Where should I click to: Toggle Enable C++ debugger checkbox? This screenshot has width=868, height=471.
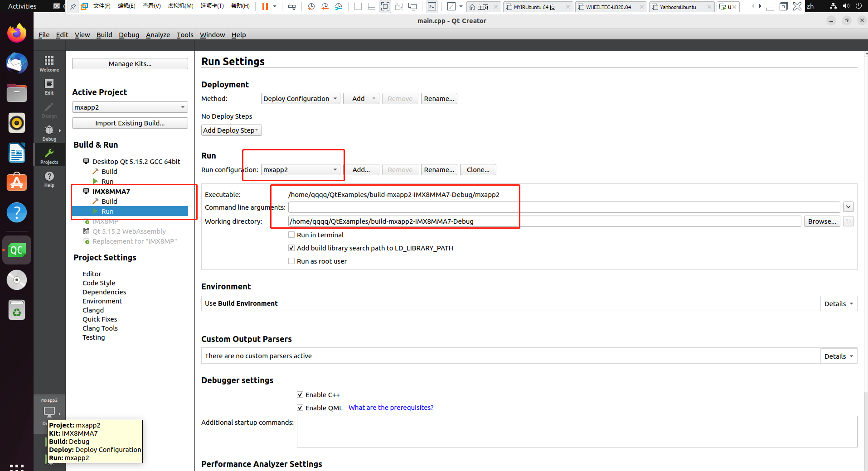[300, 394]
